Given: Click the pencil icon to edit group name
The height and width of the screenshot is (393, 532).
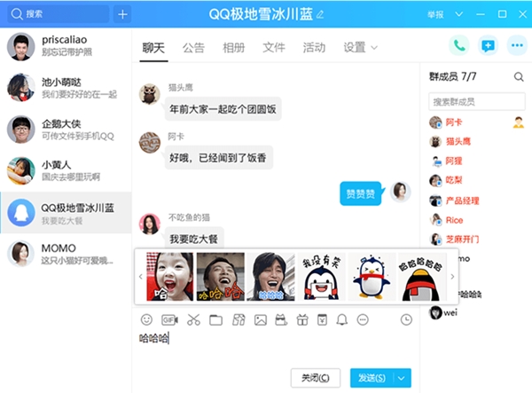Looking at the screenshot, I should (x=320, y=14).
